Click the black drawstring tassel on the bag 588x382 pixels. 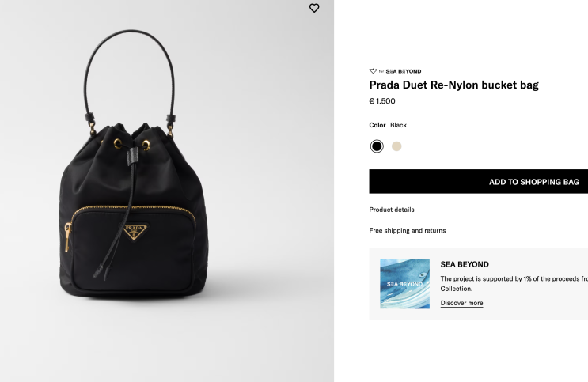(x=99, y=267)
